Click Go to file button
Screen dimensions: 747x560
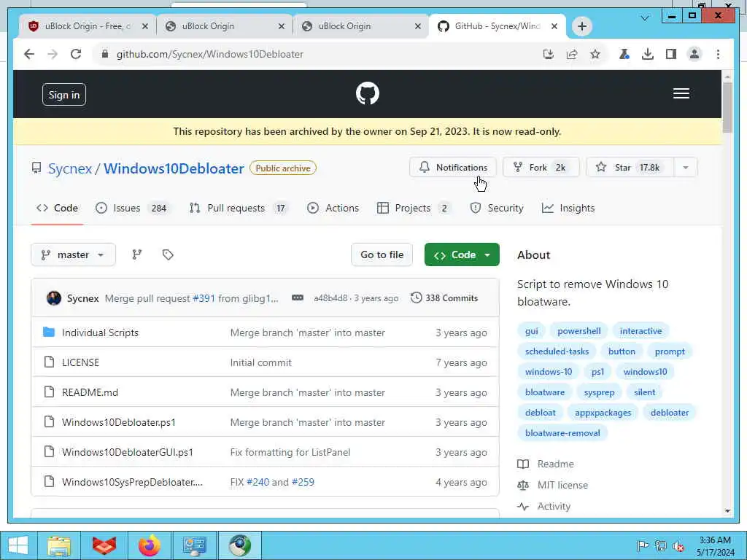point(382,254)
